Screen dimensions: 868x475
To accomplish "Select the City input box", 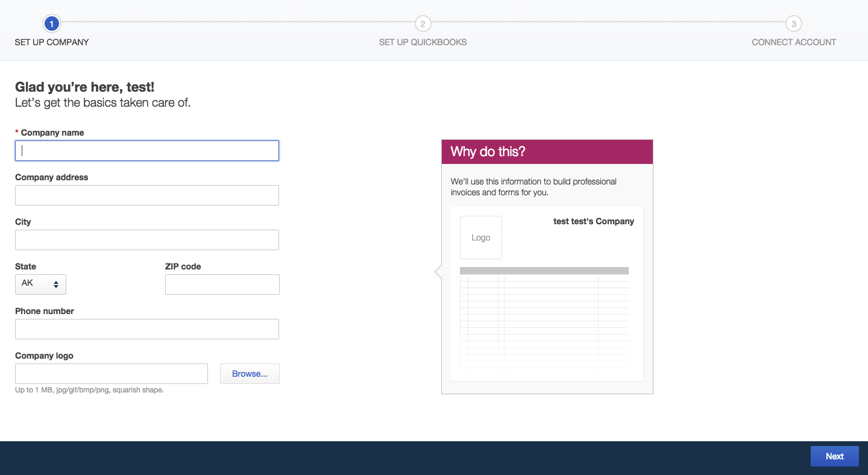I will pyautogui.click(x=147, y=240).
